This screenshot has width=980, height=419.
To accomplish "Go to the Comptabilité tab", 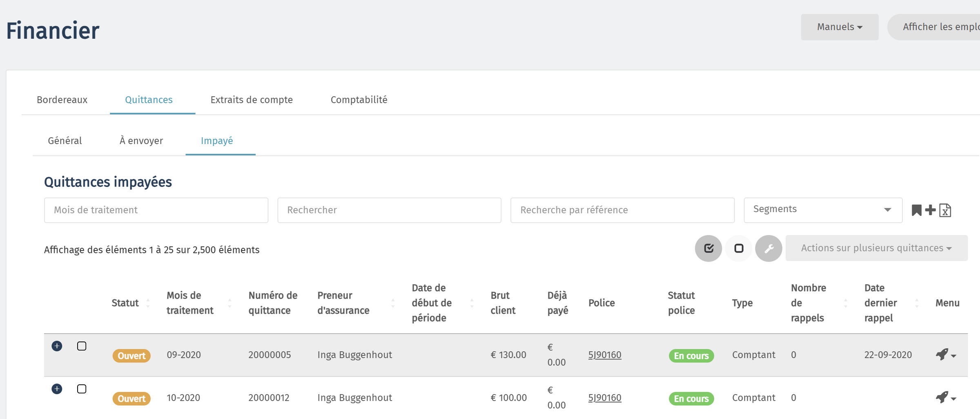I will pos(359,100).
